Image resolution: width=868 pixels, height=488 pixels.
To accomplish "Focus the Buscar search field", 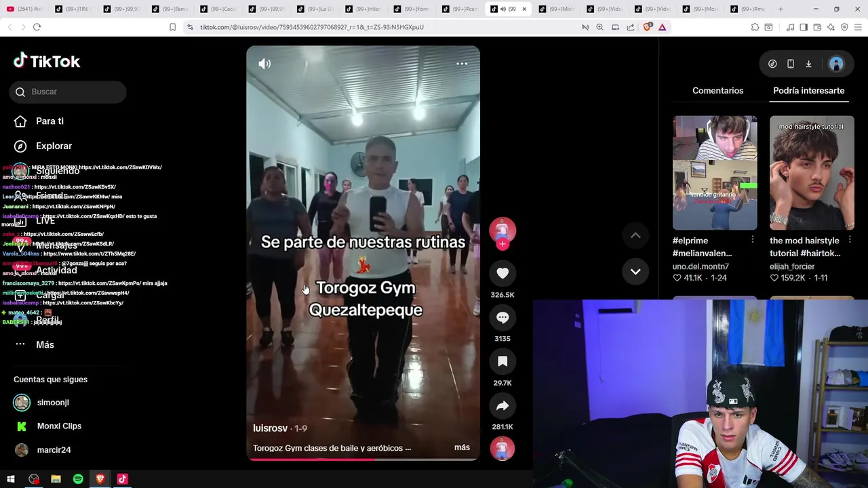I will (x=68, y=92).
